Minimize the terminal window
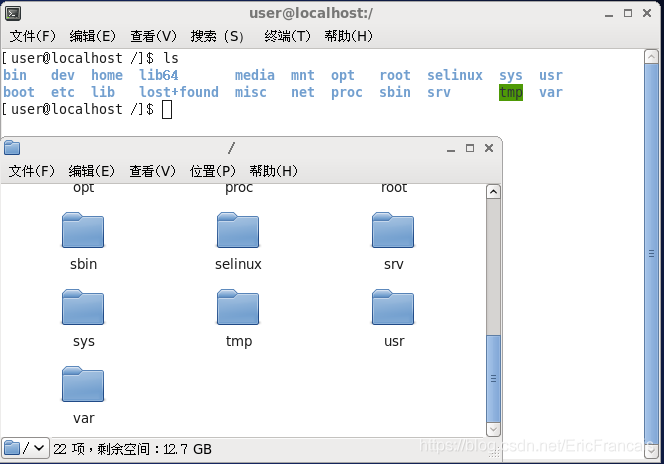This screenshot has height=464, width=664. (609, 14)
